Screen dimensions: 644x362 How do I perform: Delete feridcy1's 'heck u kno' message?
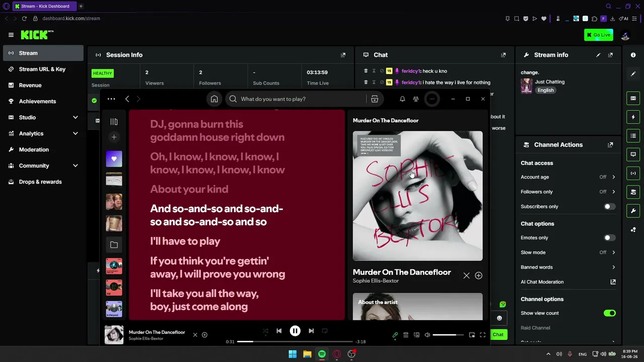pos(366,71)
